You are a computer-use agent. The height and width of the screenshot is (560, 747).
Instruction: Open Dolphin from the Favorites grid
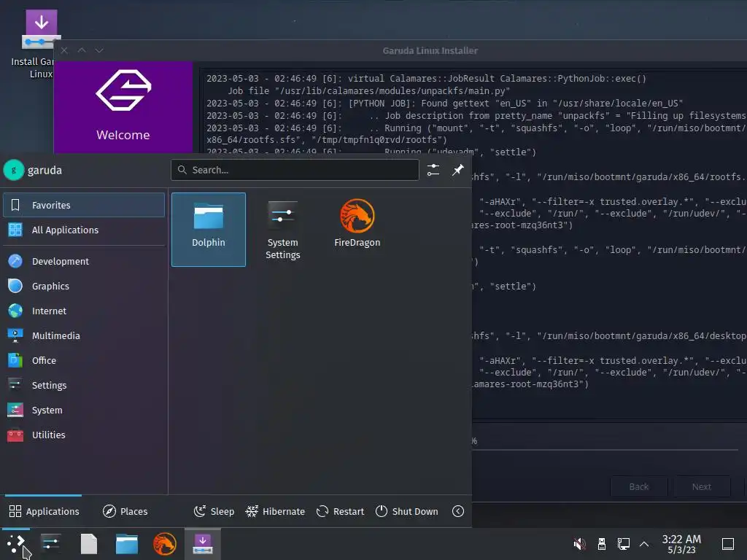(209, 230)
